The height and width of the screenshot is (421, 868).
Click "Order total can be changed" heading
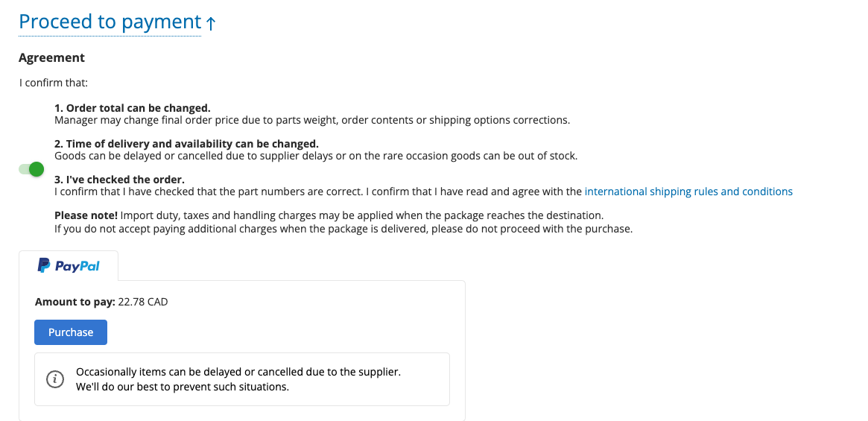pos(133,108)
